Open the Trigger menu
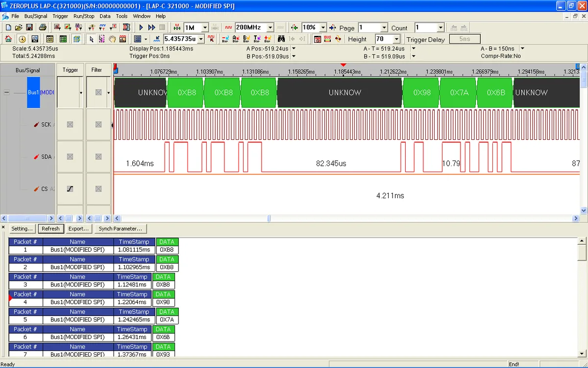Screen dimensions: 588x368 click(60, 16)
